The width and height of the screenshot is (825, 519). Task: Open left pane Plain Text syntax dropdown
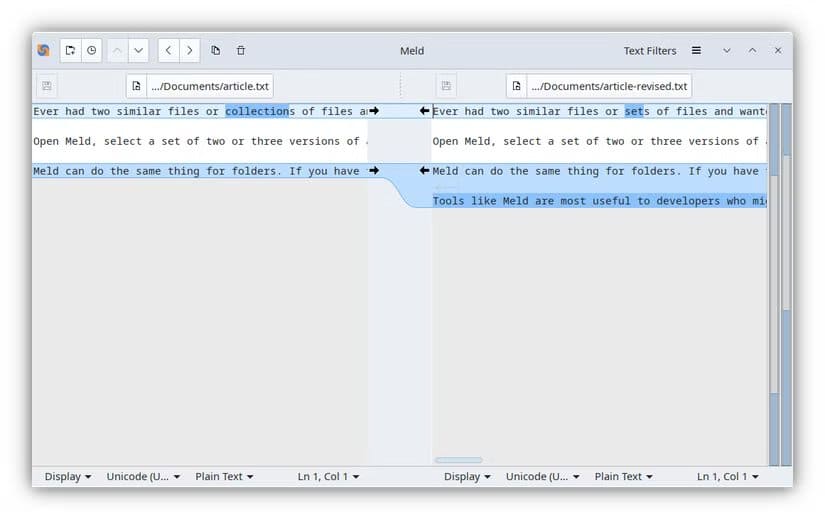coord(224,476)
